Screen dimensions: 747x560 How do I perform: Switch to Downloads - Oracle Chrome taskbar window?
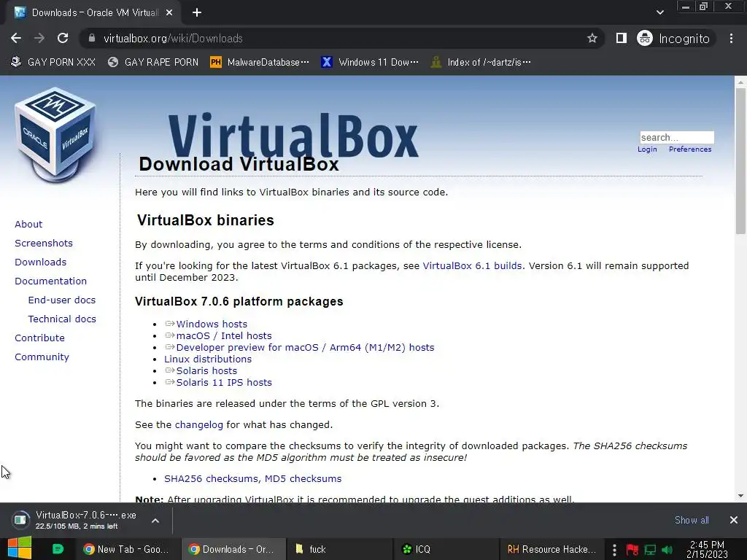233,549
